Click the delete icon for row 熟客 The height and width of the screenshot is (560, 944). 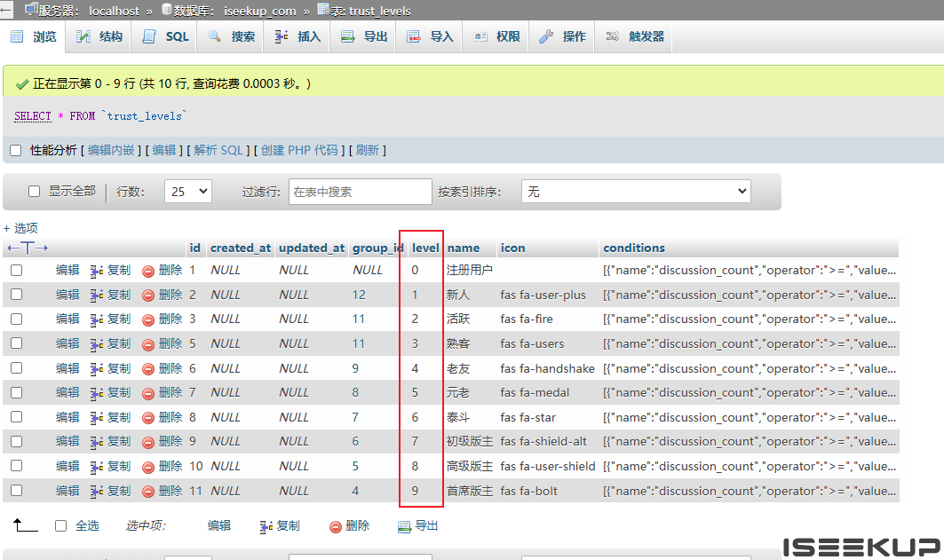tap(148, 344)
